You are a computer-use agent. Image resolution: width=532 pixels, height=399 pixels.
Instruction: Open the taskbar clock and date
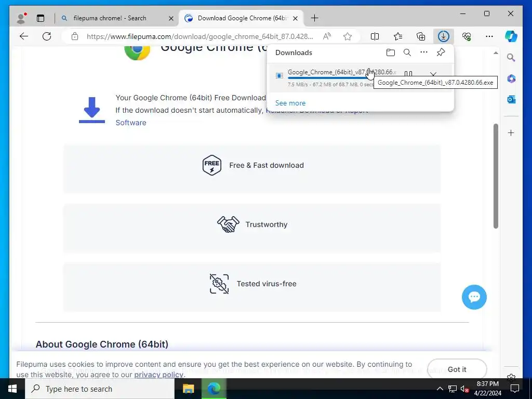(x=487, y=389)
